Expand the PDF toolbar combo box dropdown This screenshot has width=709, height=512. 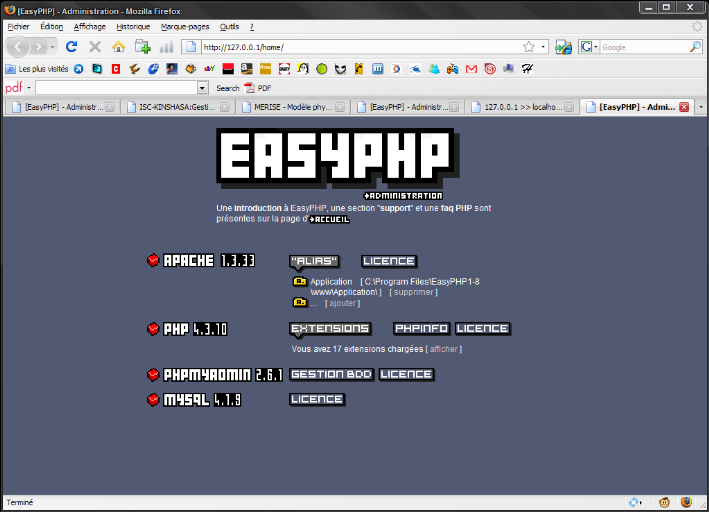coord(203,88)
